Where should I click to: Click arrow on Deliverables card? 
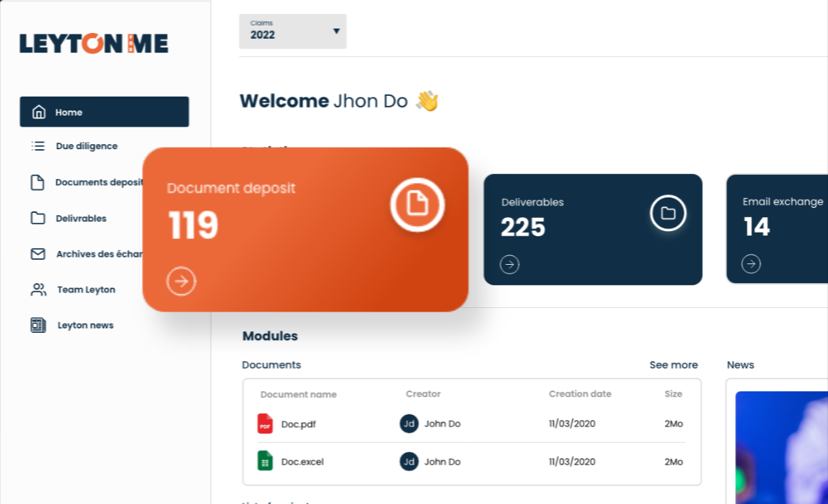coord(510,264)
